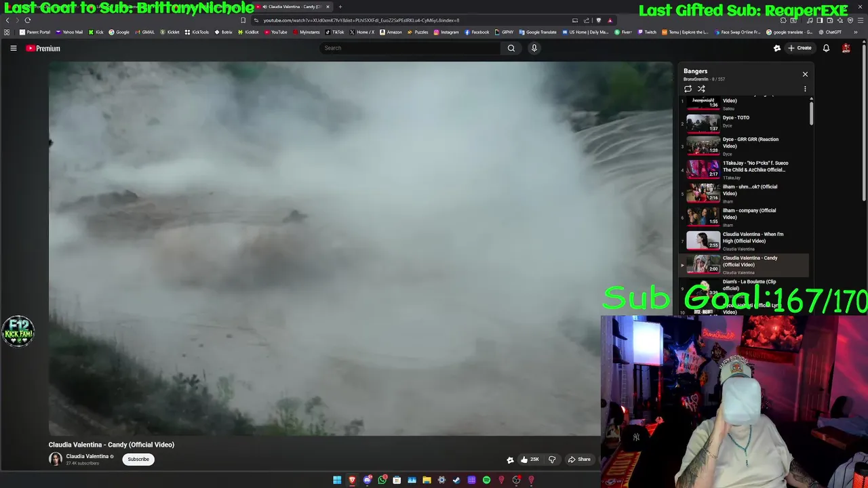The image size is (868, 488).
Task: Open the Facebook bookmark
Action: point(477,32)
